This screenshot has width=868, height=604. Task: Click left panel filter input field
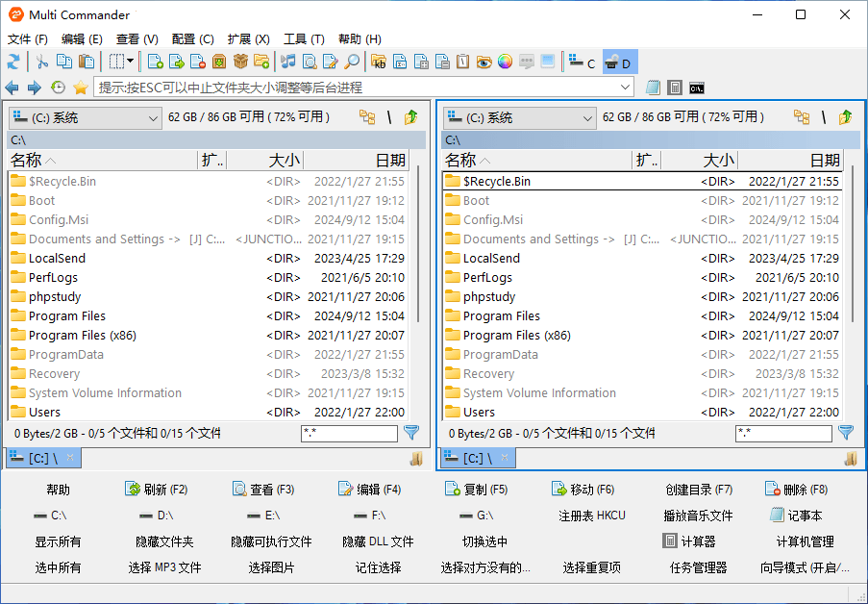(x=348, y=434)
